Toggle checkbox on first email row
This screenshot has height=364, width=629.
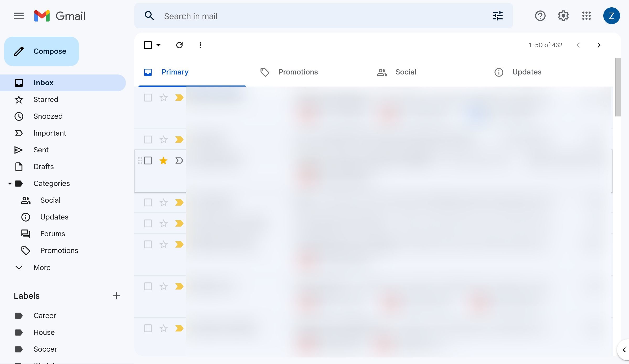pos(148,97)
